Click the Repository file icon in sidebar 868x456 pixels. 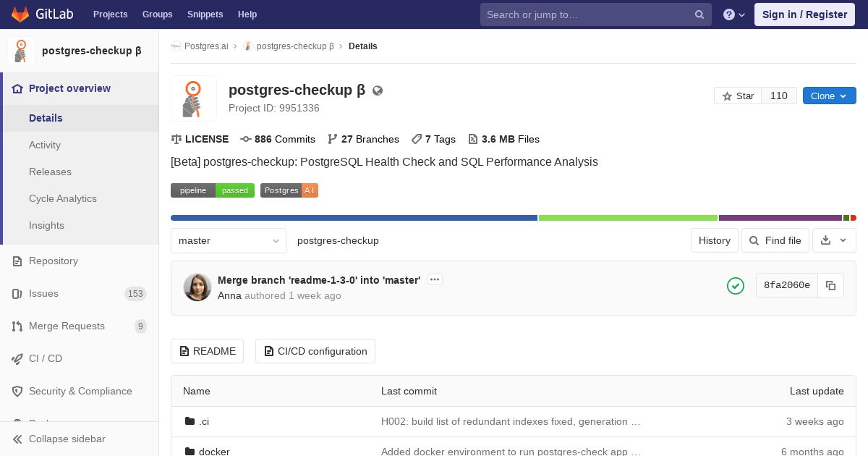(x=17, y=261)
